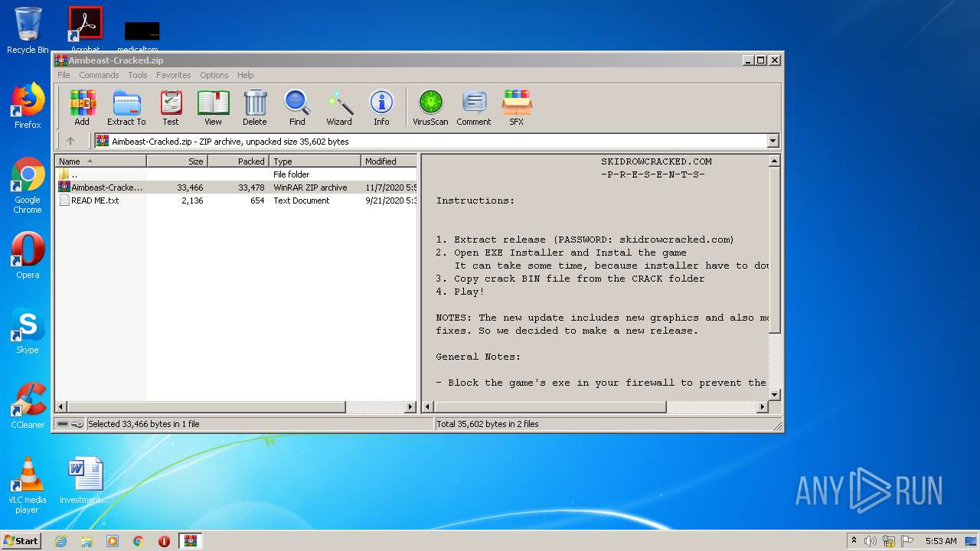Open the Comment toolbar icon

[x=474, y=107]
